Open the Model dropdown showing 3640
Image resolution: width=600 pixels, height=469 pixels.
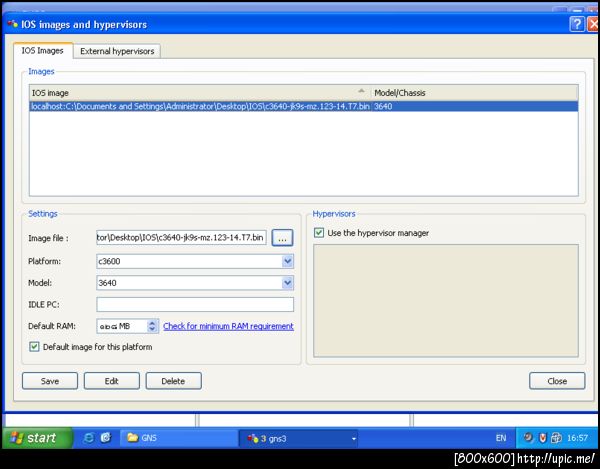(x=195, y=283)
